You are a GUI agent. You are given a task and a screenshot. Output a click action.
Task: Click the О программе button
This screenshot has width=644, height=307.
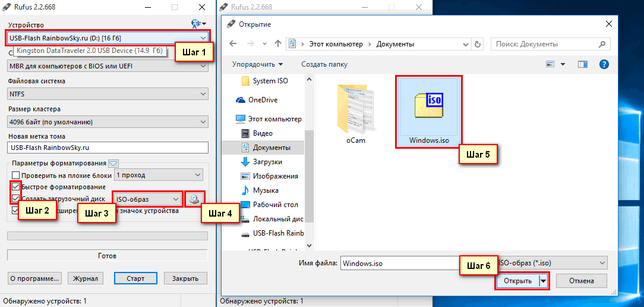34,278
